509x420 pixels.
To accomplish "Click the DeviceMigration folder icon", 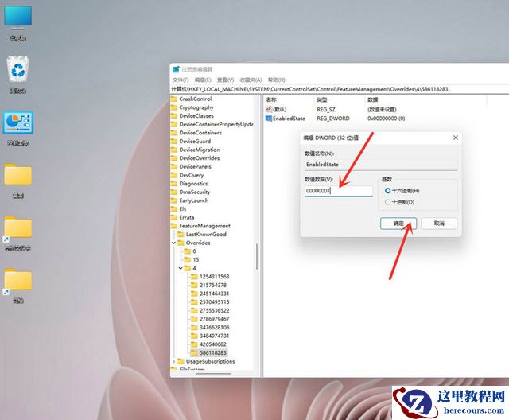I will click(x=174, y=150).
